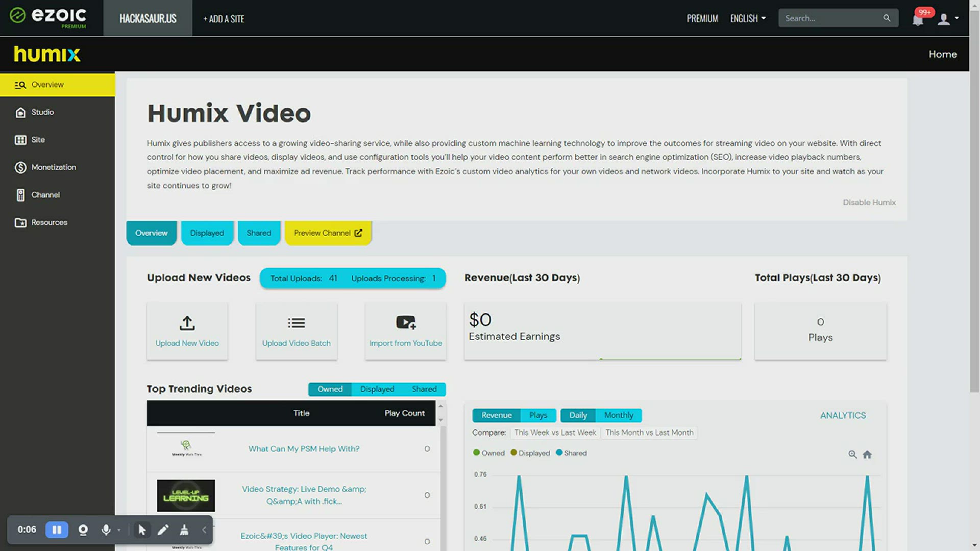Switch to the Shared tab
This screenshot has height=551, width=980.
[x=259, y=233]
